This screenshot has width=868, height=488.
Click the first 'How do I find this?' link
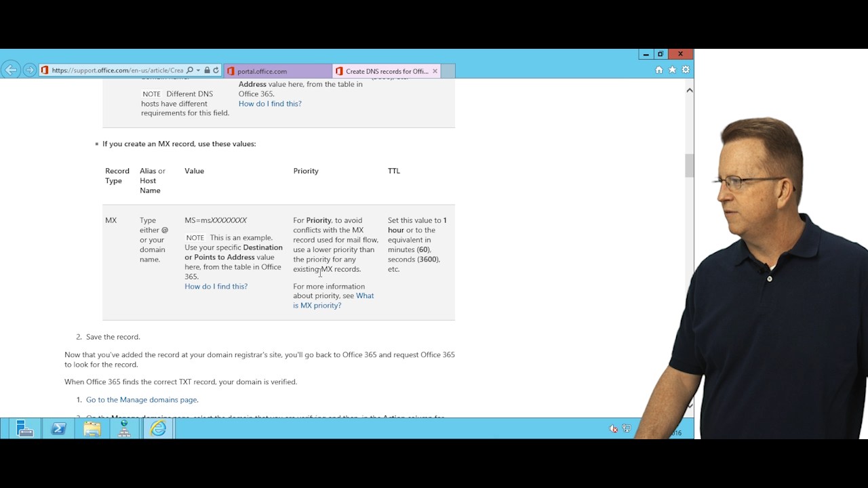270,104
